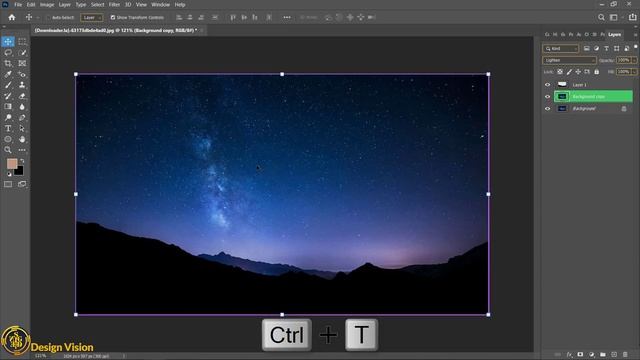Go to the Home screen icon
640x360 pixels.
click(x=12, y=17)
